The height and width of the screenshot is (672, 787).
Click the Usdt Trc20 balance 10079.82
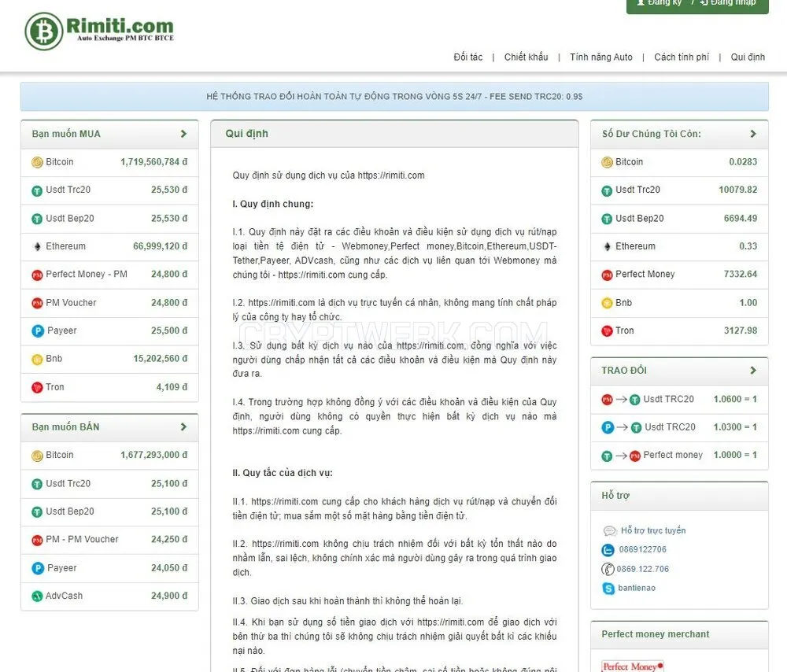click(738, 190)
